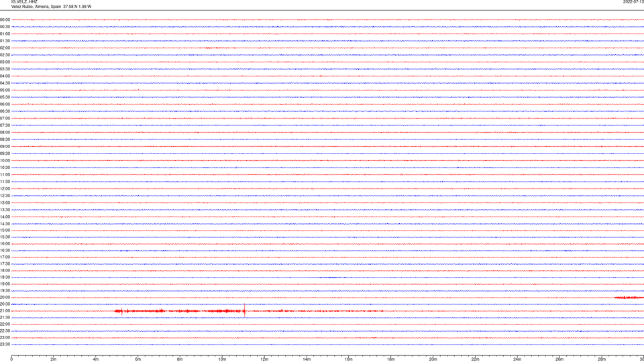Click the 05:00 time label
The image size is (644, 362).
click(5, 90)
